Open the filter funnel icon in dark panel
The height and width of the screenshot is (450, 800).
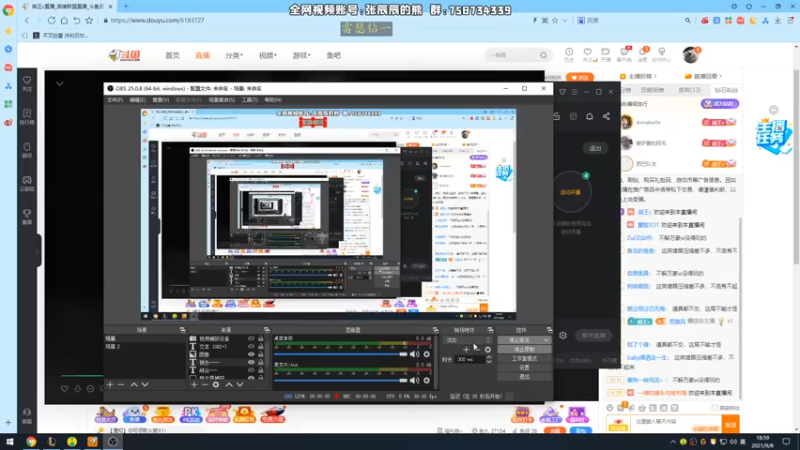562,92
